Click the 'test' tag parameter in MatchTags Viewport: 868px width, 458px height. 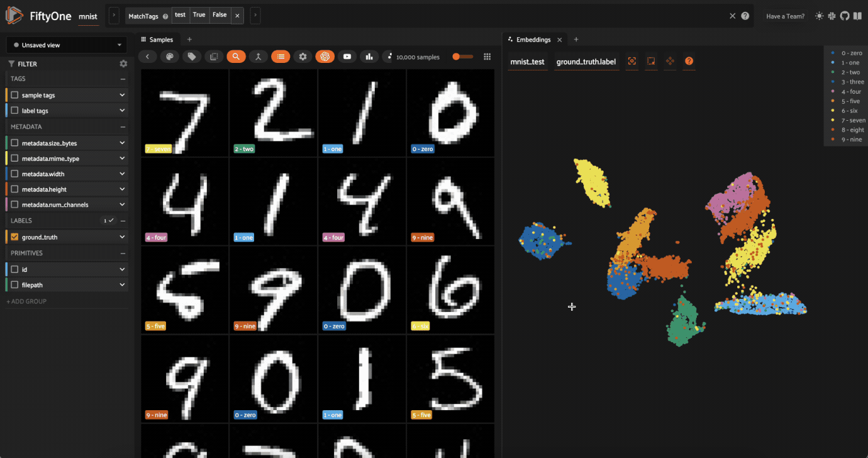coord(181,15)
